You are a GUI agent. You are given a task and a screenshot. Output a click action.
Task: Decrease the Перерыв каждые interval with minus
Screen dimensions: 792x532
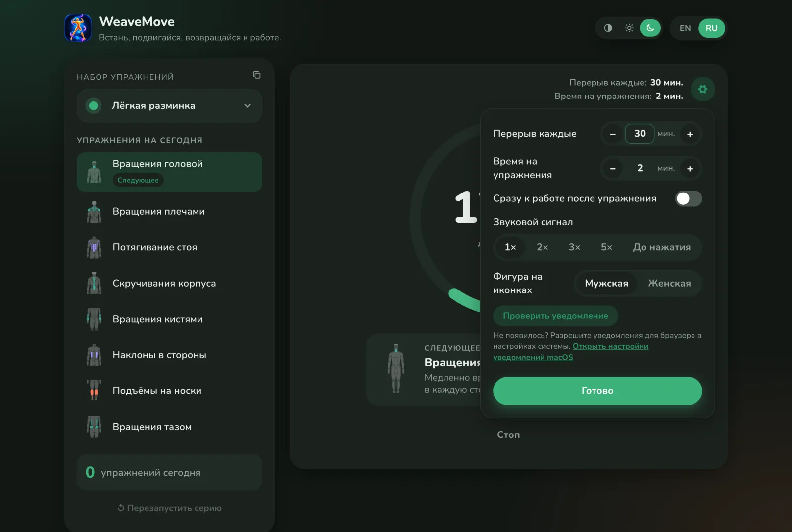point(613,134)
